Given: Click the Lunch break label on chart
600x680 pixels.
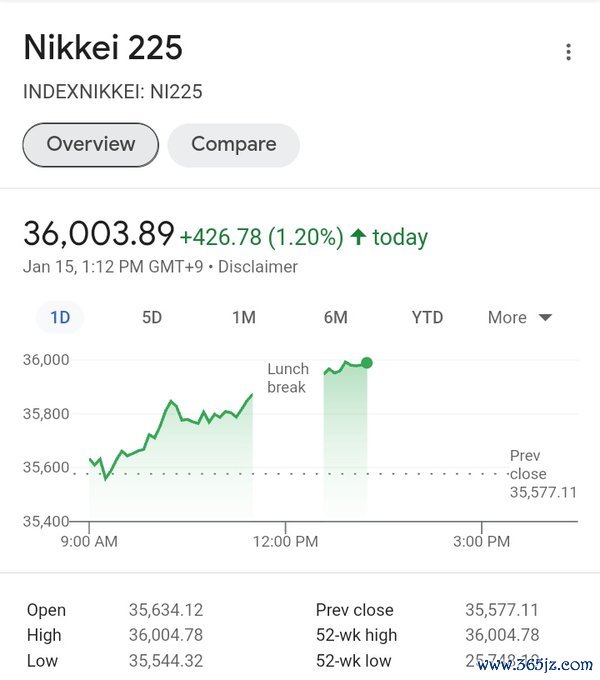Looking at the screenshot, I should [288, 378].
